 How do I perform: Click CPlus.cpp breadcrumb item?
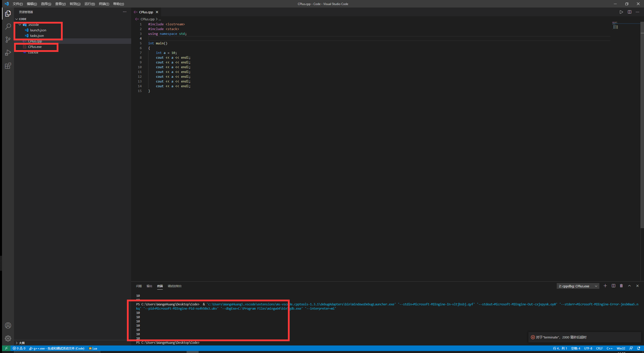[x=147, y=19]
